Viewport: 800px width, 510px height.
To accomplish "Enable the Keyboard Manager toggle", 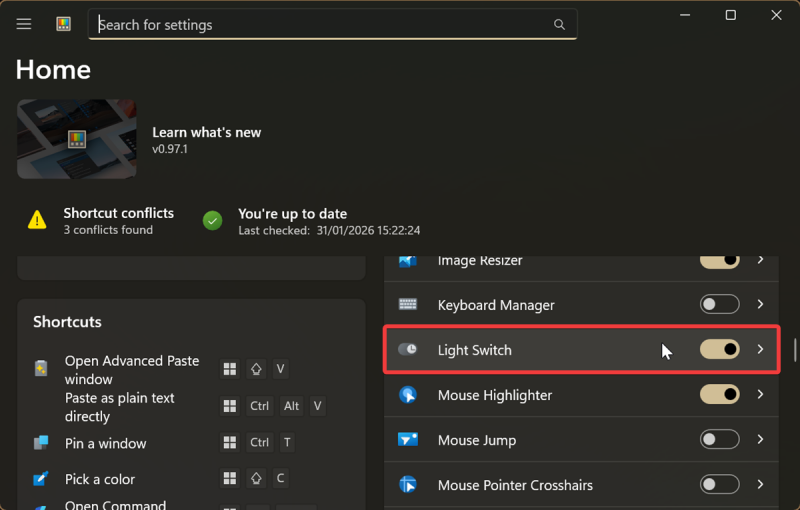I will tap(720, 305).
